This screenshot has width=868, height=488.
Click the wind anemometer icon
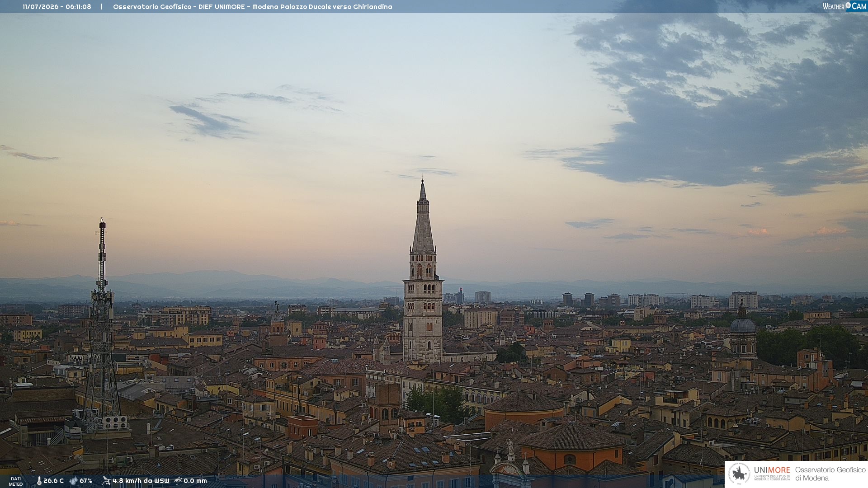coord(106,481)
